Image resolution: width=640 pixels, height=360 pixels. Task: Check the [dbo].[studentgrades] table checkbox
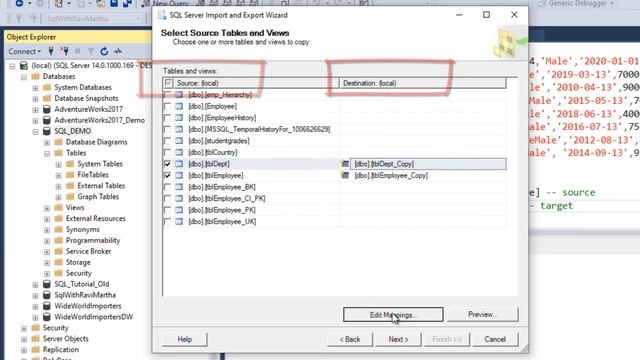[167, 141]
